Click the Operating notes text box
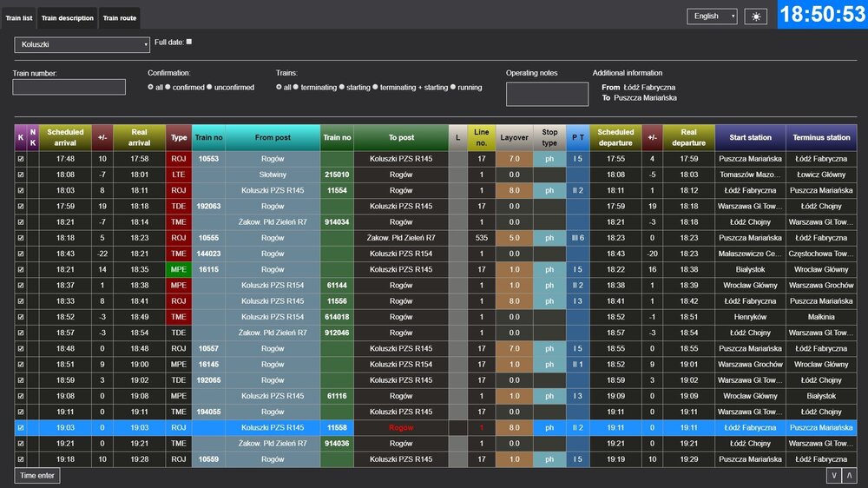 point(547,94)
